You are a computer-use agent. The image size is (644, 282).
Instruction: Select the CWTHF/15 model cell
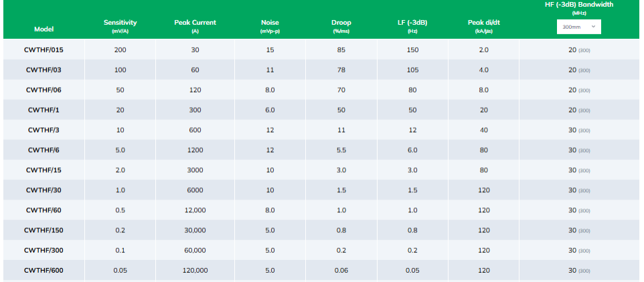44,170
